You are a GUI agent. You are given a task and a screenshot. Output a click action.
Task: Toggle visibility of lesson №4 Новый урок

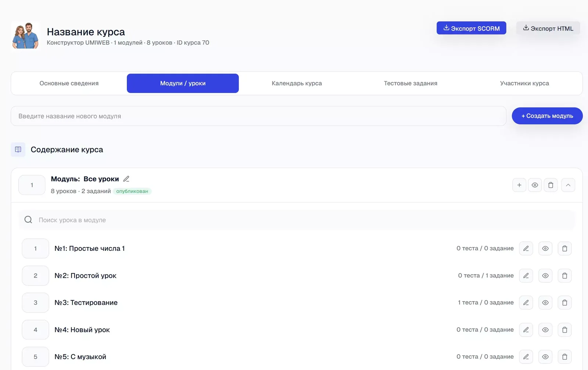pos(545,330)
